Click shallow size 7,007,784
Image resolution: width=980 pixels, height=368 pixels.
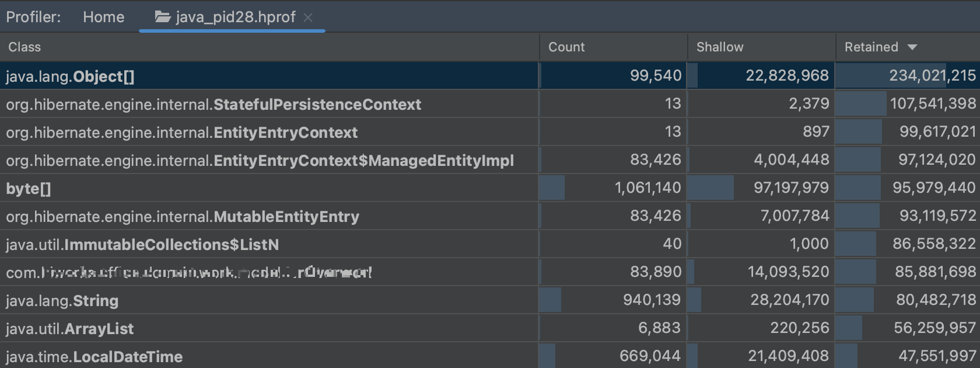point(794,216)
